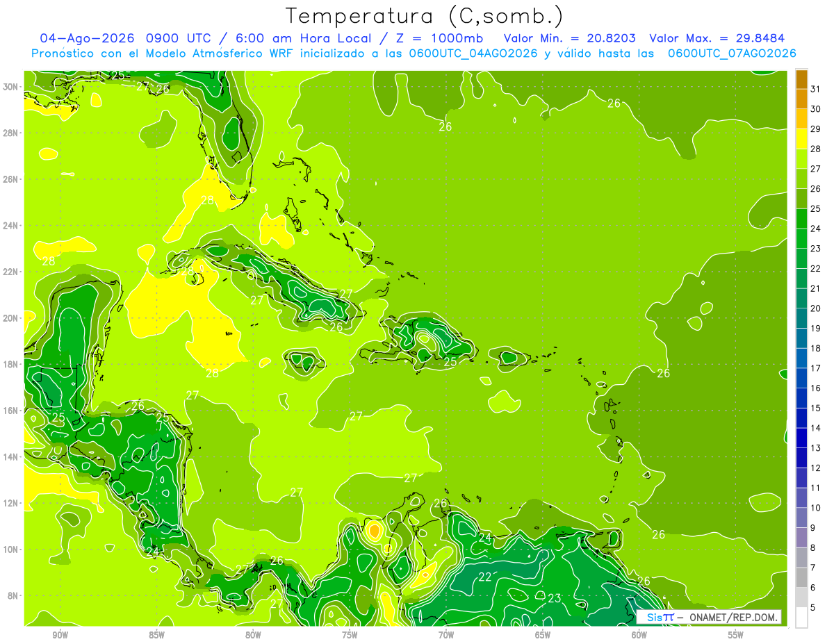The image size is (834, 644).
Task: Click legend label "15" on color scale
Action: pos(816,408)
